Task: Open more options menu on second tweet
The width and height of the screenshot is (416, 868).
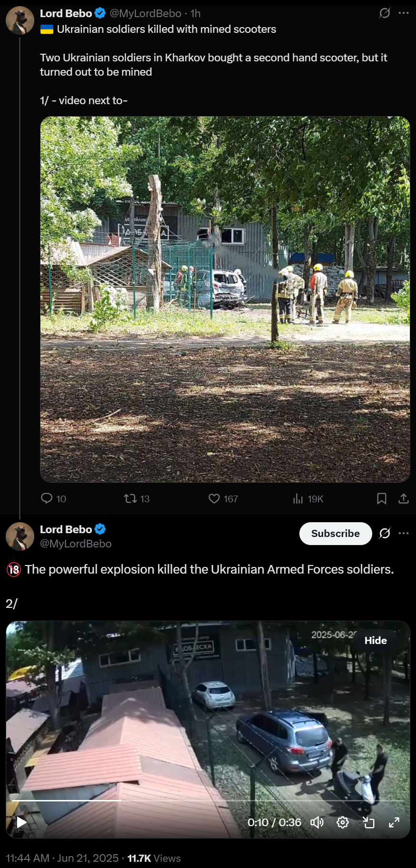Action: (404, 533)
